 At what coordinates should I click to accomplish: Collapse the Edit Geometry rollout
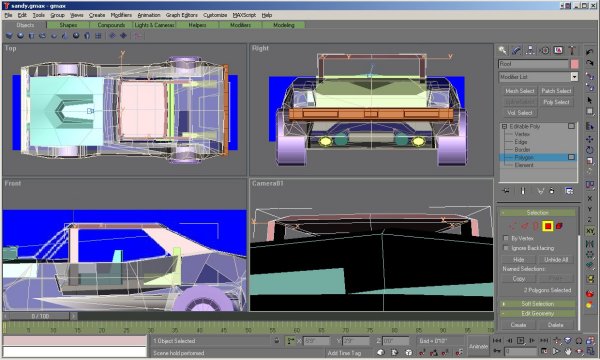(x=537, y=313)
